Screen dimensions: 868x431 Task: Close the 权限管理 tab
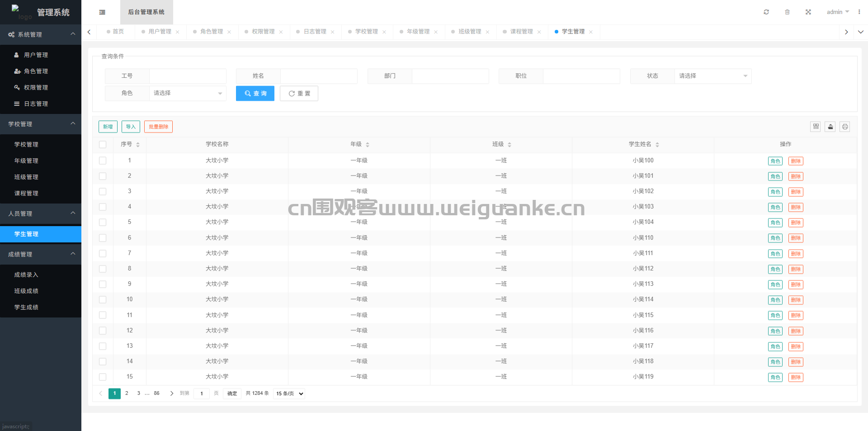click(x=281, y=32)
